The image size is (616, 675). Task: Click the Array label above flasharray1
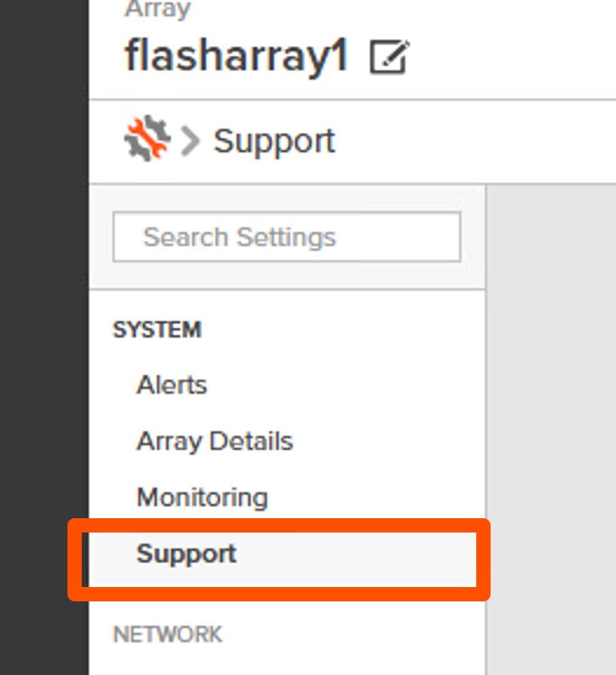(x=157, y=10)
